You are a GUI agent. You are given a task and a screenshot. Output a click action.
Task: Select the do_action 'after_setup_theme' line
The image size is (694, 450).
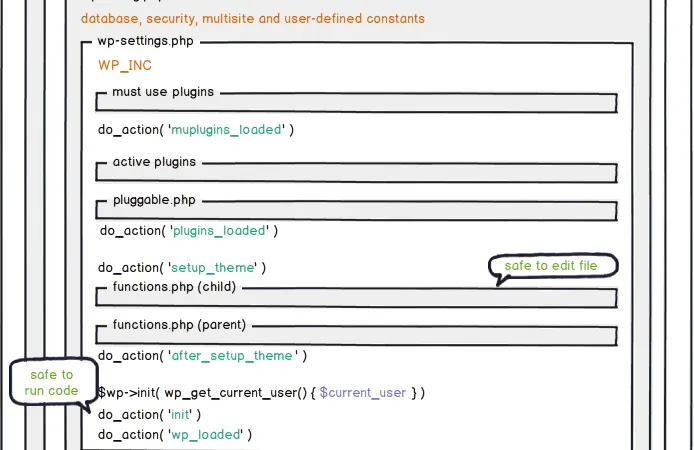pos(202,356)
